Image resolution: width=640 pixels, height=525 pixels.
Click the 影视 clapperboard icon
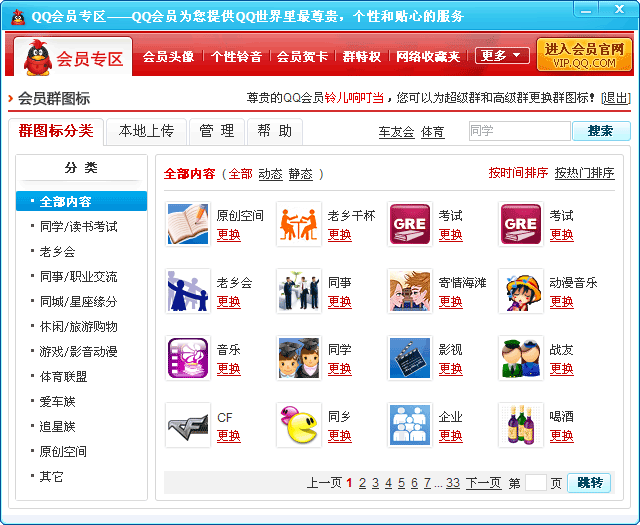click(x=410, y=358)
